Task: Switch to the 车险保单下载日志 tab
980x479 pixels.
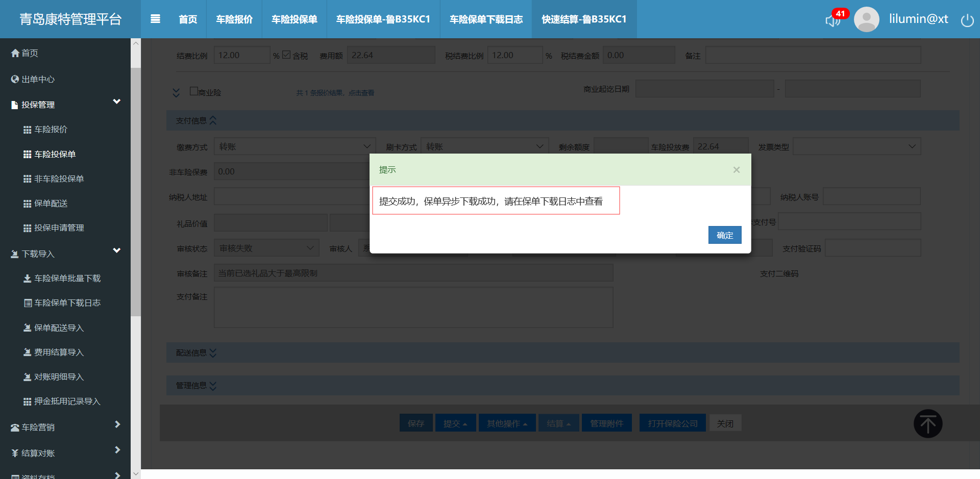Action: coord(486,19)
